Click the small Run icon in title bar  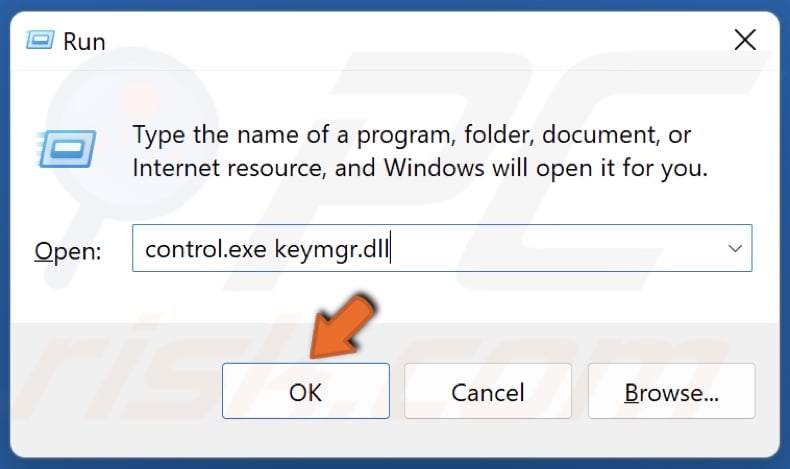point(39,40)
